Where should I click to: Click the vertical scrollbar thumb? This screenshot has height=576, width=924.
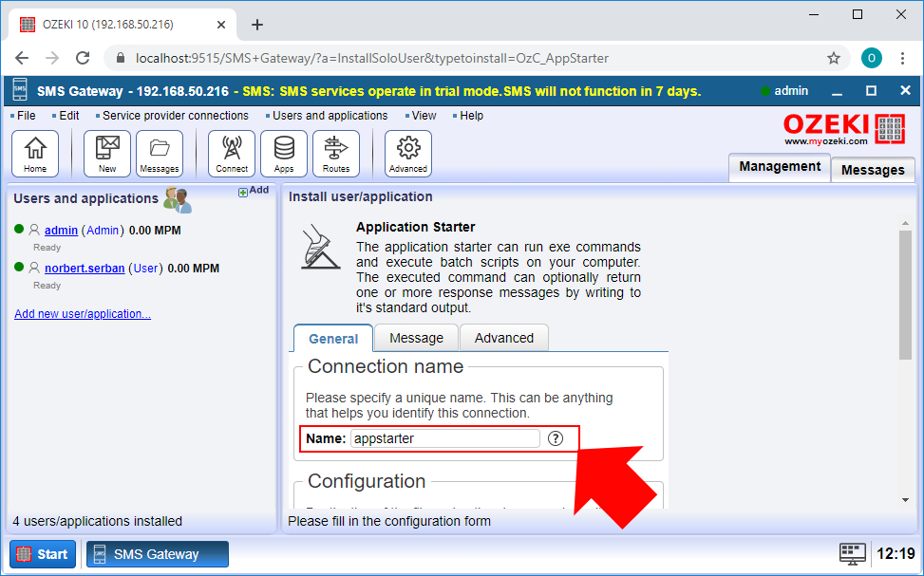[x=906, y=294]
